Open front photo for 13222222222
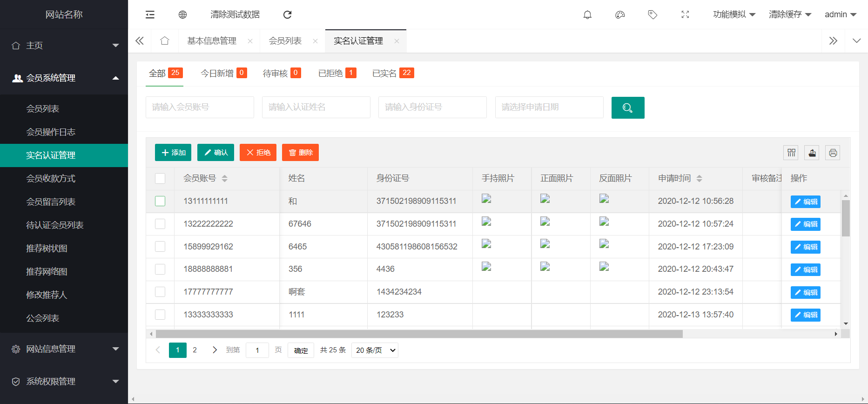 click(545, 222)
